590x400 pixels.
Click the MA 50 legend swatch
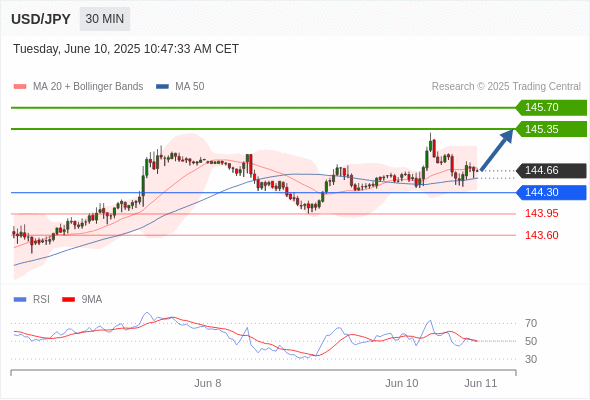point(162,87)
